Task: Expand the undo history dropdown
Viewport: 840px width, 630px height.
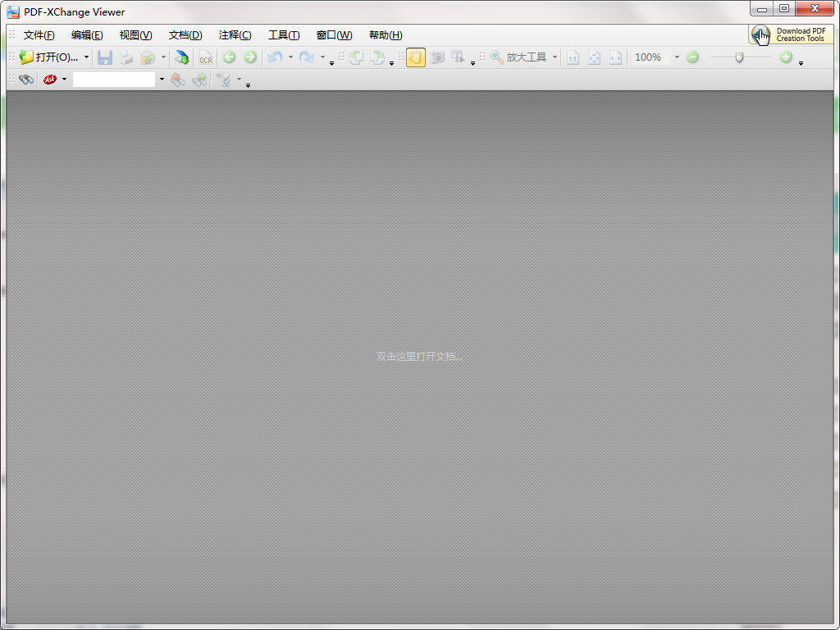Action: point(290,57)
